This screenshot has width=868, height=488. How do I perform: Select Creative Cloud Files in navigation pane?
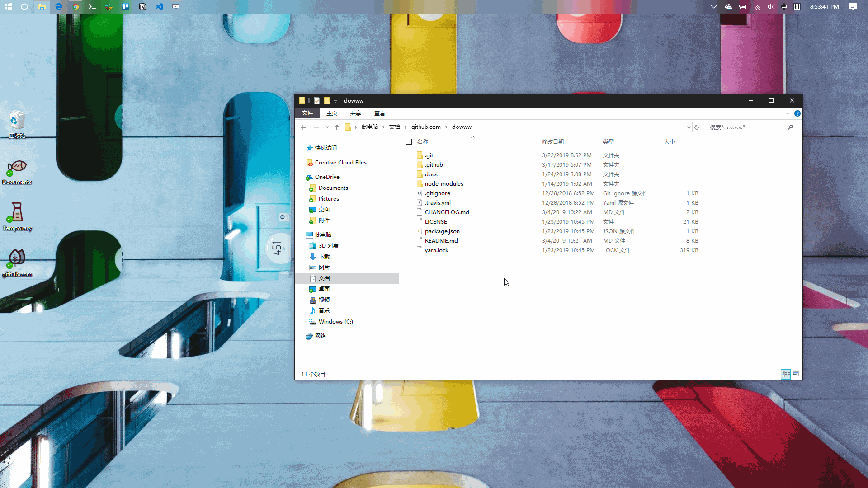336,163
